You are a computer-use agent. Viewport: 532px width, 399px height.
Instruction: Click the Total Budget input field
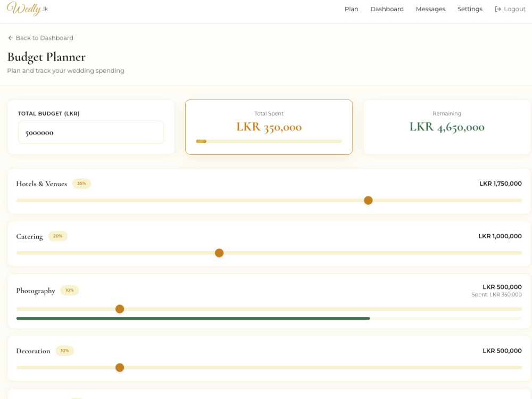click(x=91, y=132)
